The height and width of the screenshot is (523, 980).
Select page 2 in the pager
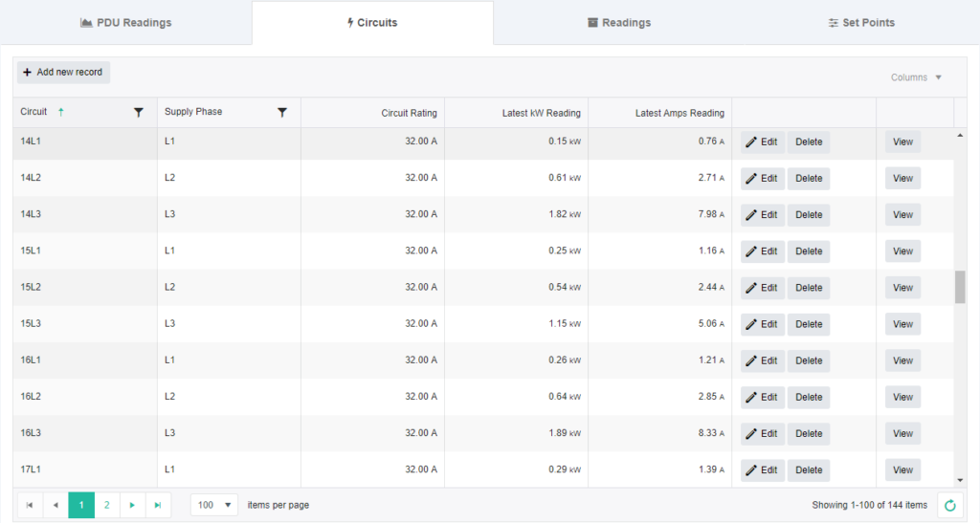click(x=107, y=505)
